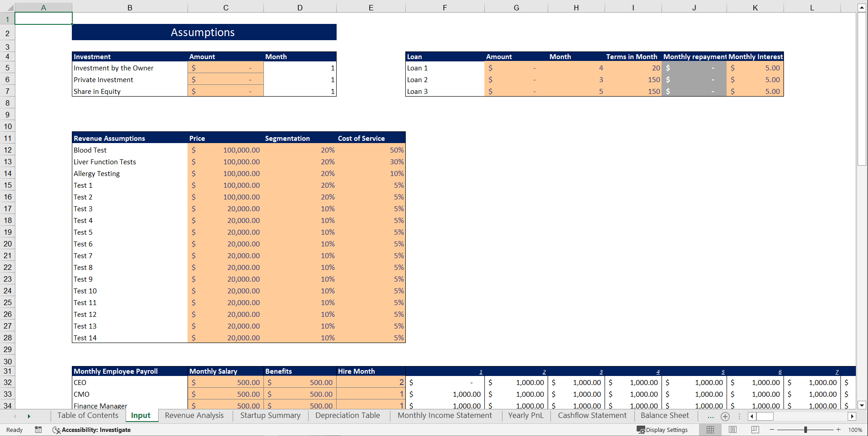868x436 pixels.
Task: Select row 11 header
Action: pos(8,138)
